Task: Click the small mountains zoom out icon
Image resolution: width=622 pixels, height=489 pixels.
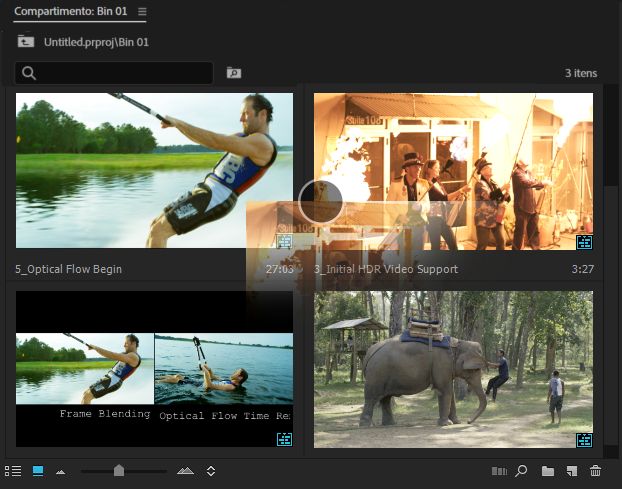Action: (x=61, y=472)
